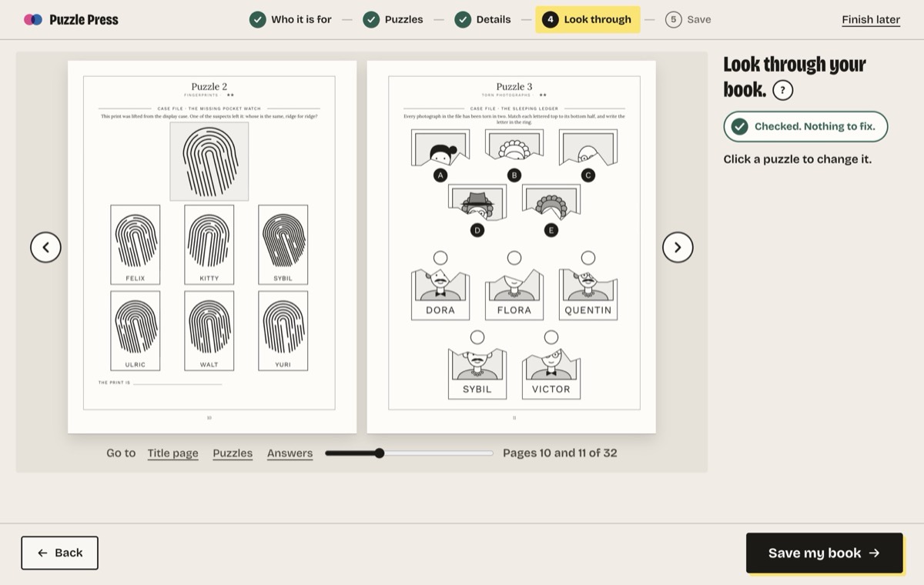
Task: Select the 'Look through' step
Action: click(588, 19)
